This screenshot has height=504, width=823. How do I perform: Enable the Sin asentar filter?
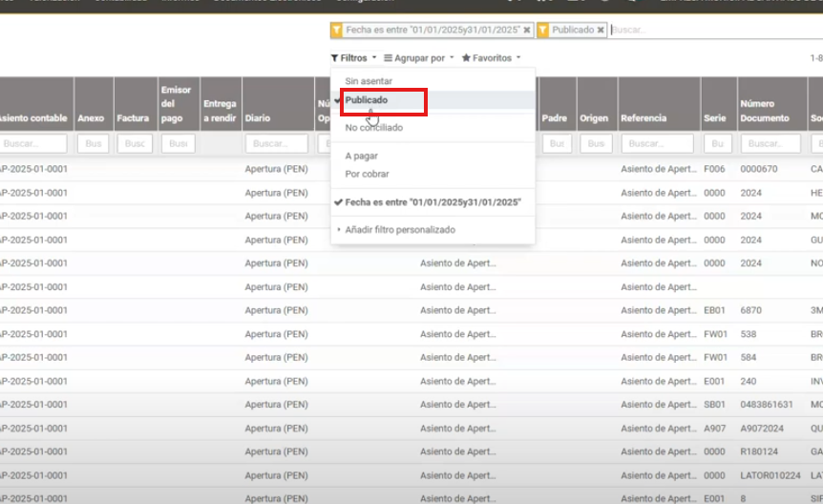pyautogui.click(x=369, y=82)
